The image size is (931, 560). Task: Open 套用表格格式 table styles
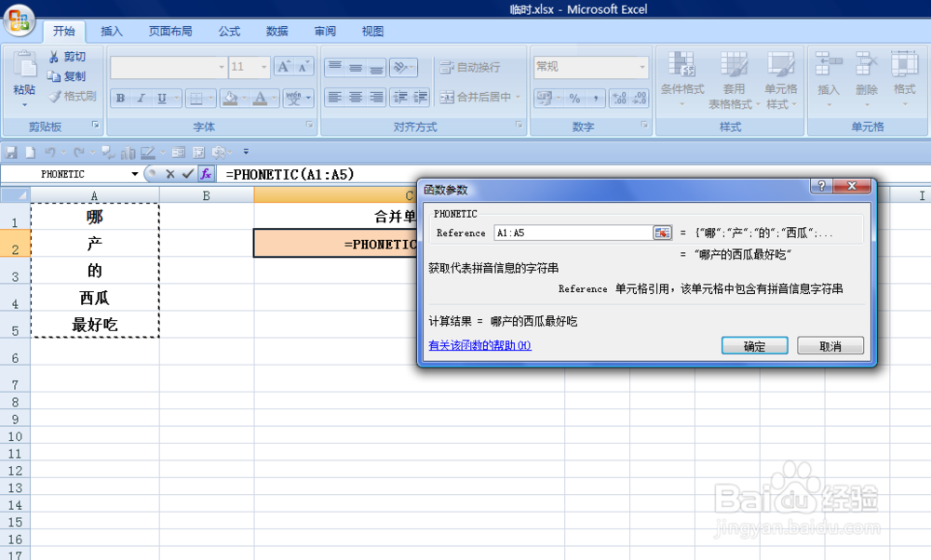click(x=734, y=79)
